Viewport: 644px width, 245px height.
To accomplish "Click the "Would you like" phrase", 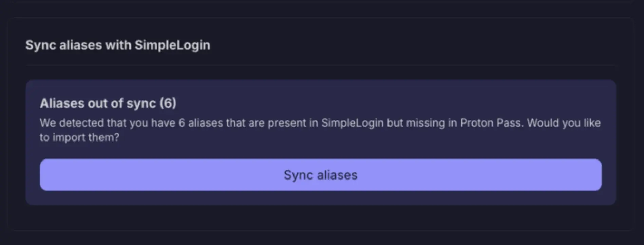I will point(564,123).
